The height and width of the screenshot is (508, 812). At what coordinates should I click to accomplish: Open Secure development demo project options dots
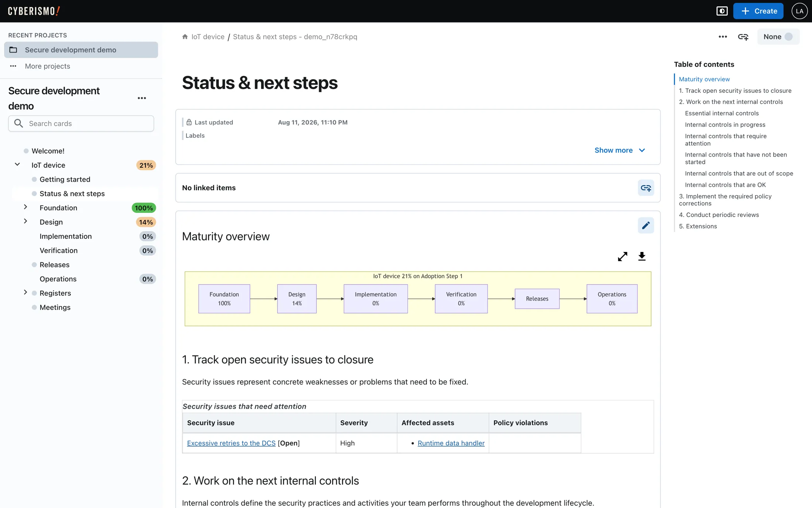click(142, 98)
